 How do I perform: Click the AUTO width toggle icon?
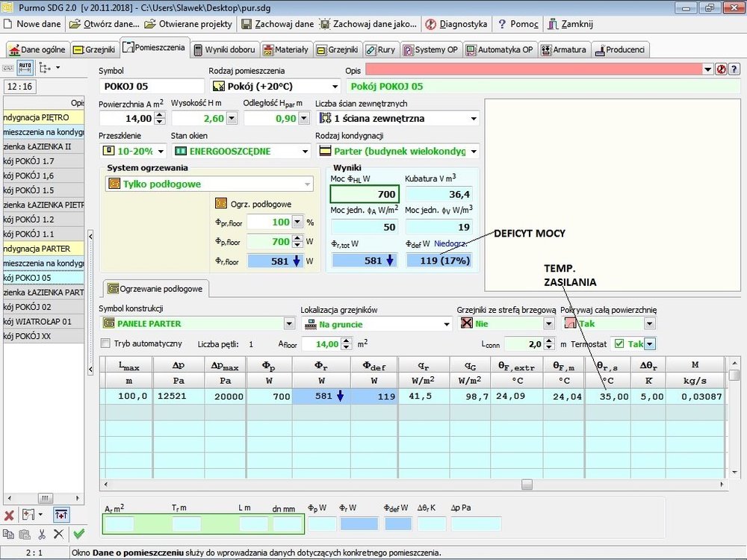pyautogui.click(x=25, y=67)
